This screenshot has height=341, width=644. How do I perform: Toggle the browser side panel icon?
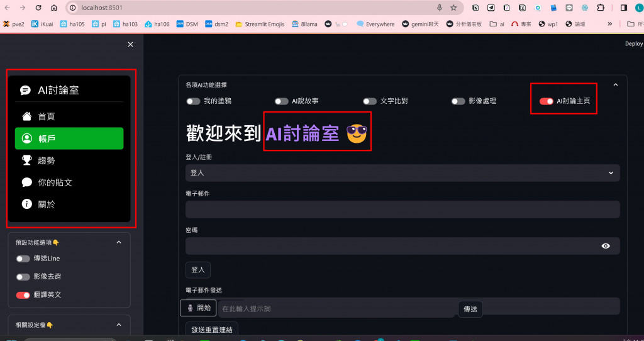(623, 8)
